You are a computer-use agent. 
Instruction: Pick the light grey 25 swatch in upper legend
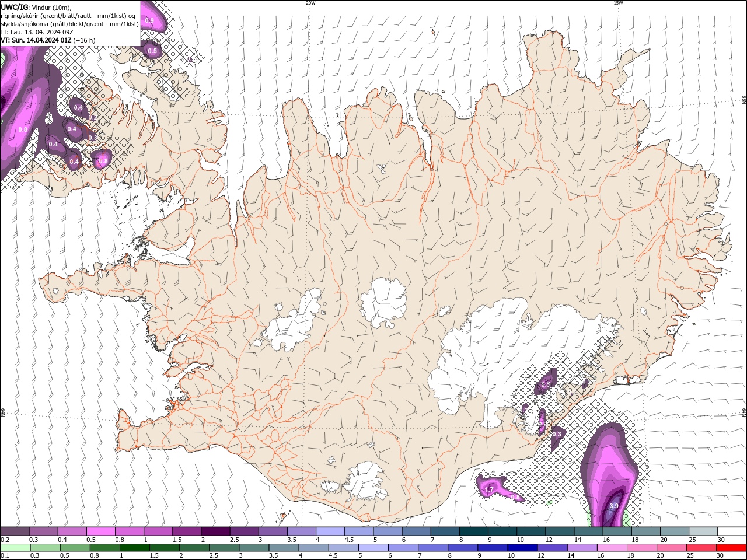point(703,531)
